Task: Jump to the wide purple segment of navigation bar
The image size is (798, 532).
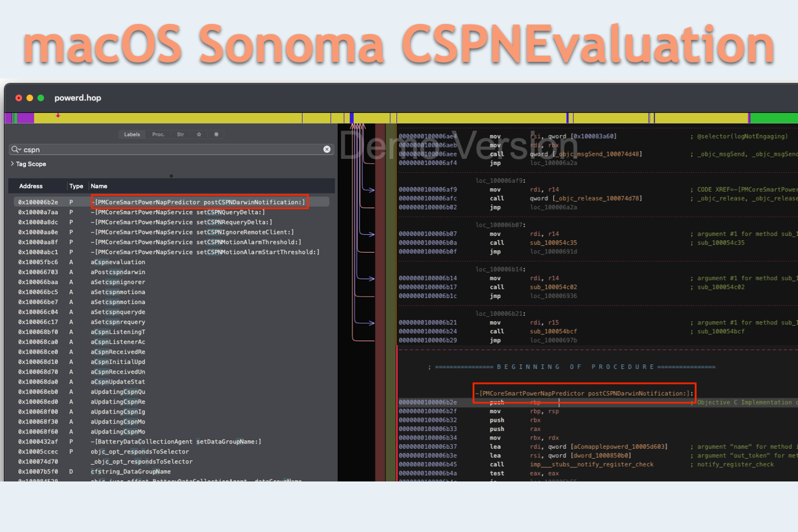Action: (25, 118)
